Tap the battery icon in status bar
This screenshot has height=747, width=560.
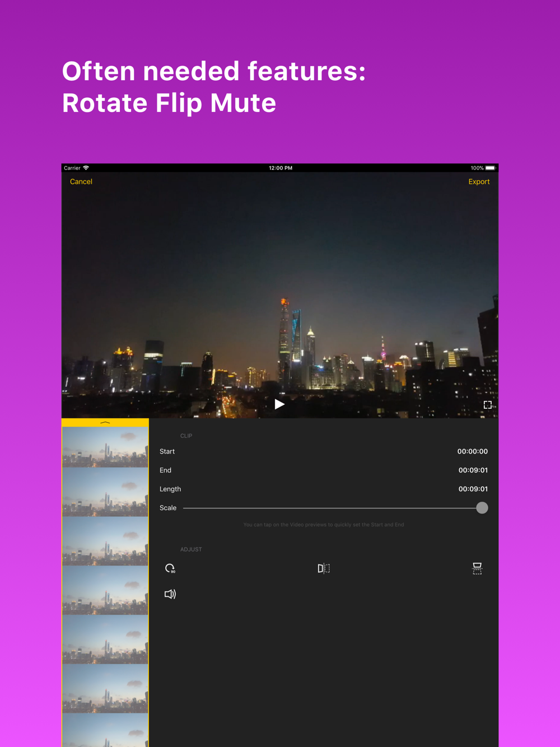pos(491,168)
